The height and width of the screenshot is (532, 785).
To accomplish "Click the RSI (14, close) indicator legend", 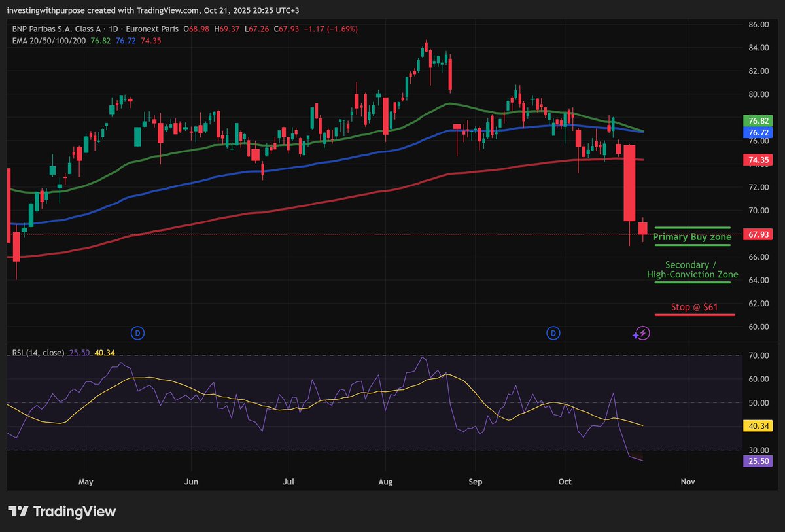I will pos(38,353).
